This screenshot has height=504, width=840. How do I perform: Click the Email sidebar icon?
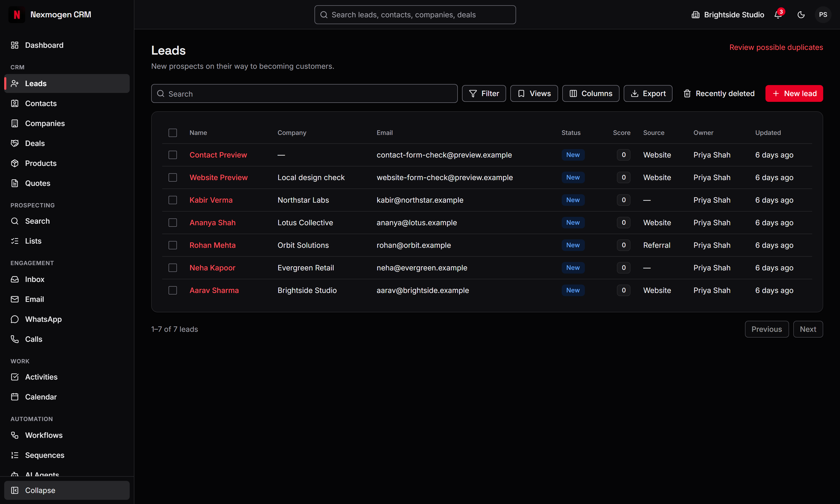pos(15,299)
